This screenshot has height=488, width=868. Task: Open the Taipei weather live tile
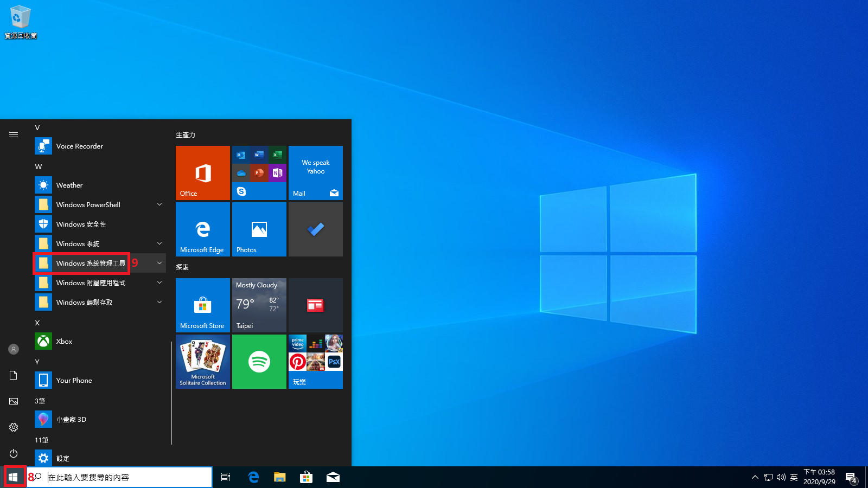[259, 305]
